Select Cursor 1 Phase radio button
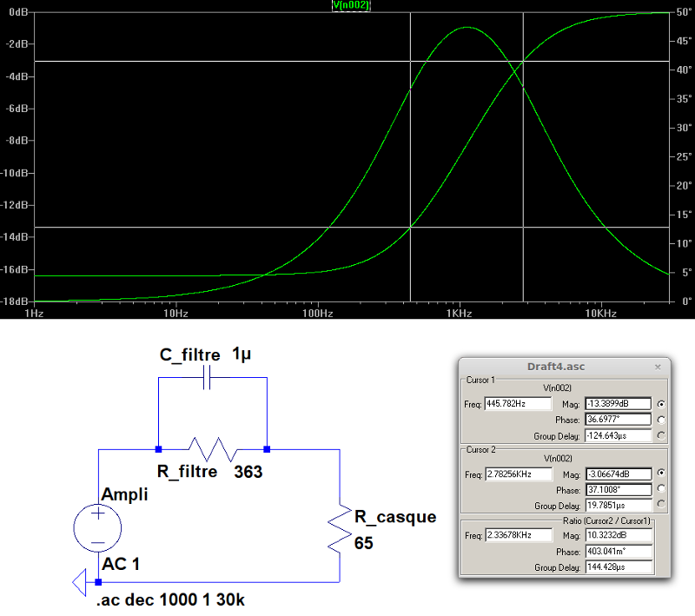Viewport: 695px width, 616px height. tap(662, 420)
